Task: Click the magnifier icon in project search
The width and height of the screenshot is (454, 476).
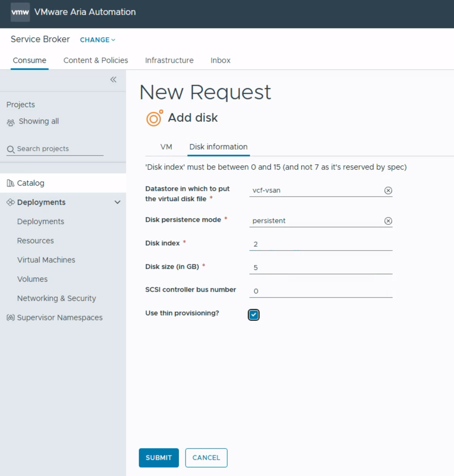Action: click(10, 149)
